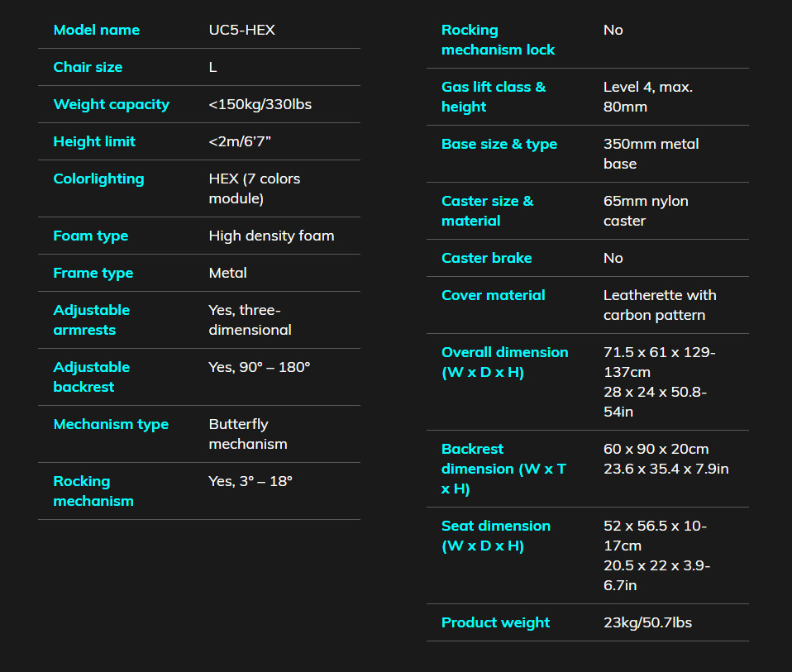Image resolution: width=792 pixels, height=672 pixels.
Task: Select the Yes, 90° – 180° backrest value
Action: point(259,367)
